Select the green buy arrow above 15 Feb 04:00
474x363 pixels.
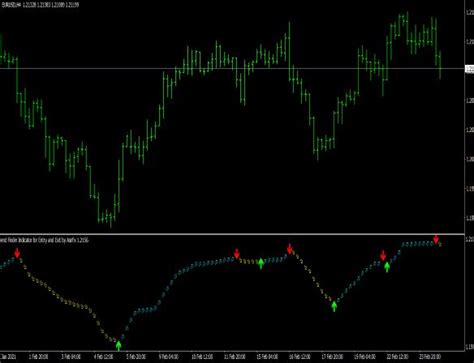point(261,263)
